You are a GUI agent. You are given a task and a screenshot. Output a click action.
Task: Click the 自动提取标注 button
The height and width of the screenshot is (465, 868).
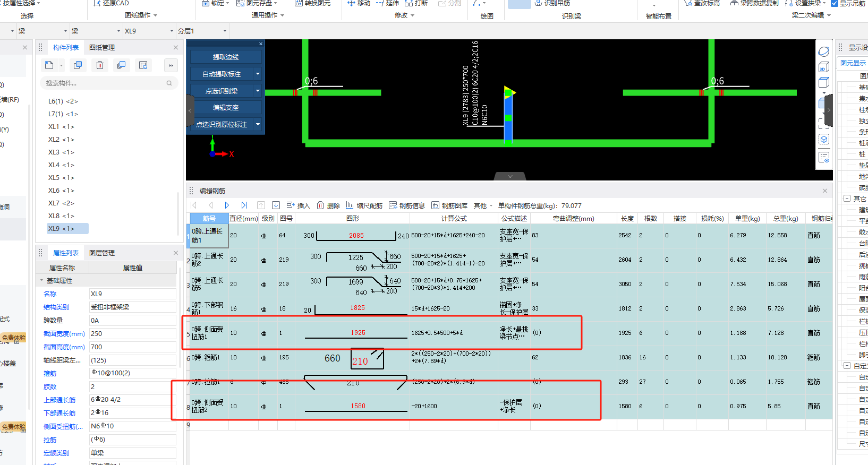(x=222, y=74)
